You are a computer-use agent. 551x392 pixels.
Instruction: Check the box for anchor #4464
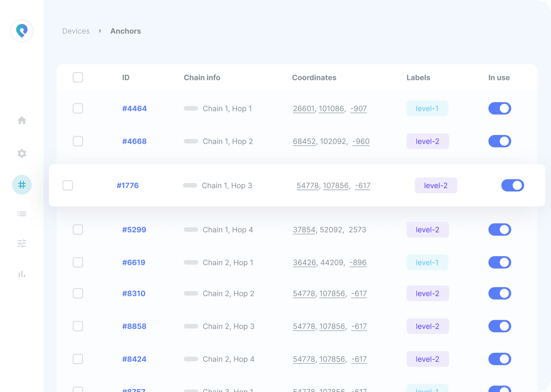coord(78,108)
